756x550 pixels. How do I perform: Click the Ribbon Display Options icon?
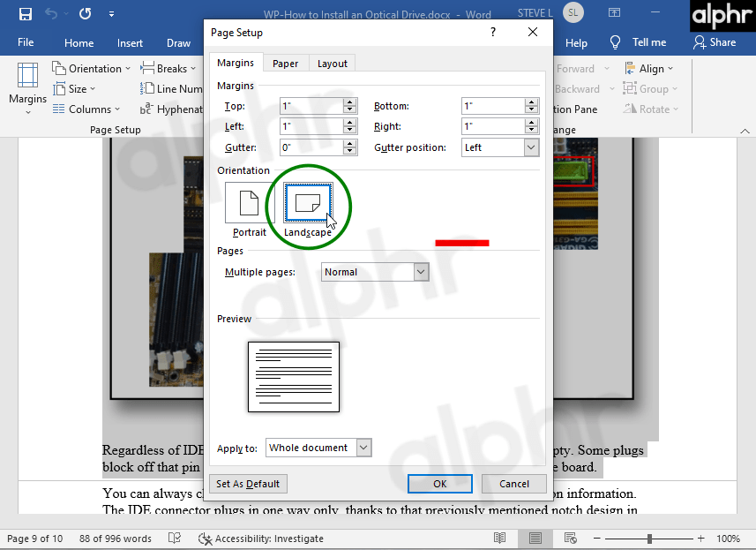tap(614, 13)
